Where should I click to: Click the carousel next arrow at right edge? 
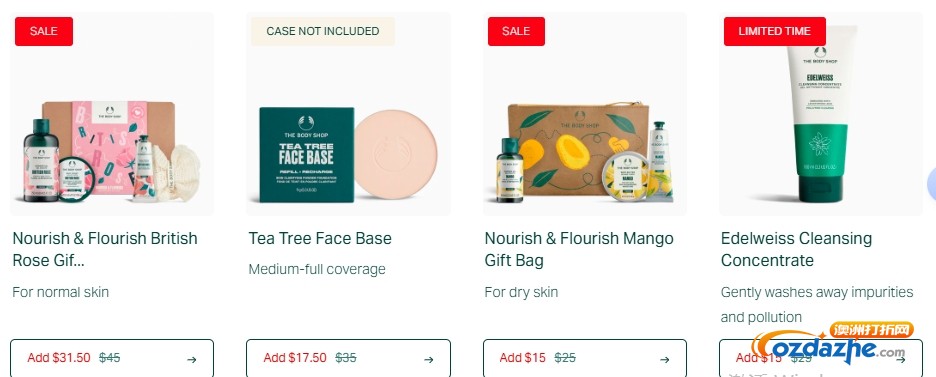(931, 185)
